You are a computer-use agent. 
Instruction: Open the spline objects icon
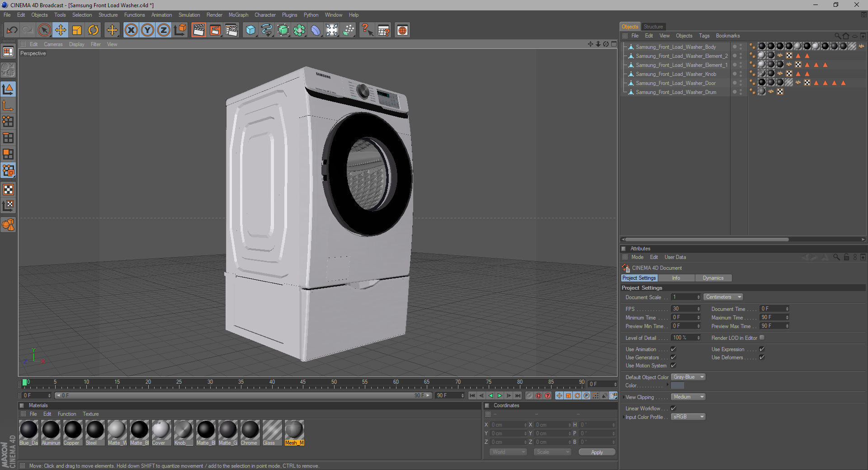267,30
